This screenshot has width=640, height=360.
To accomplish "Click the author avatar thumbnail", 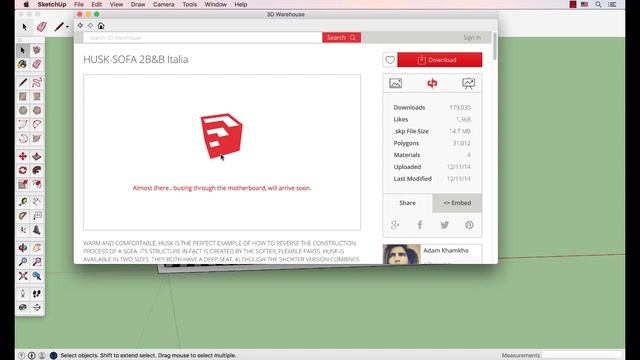I will tap(402, 254).
